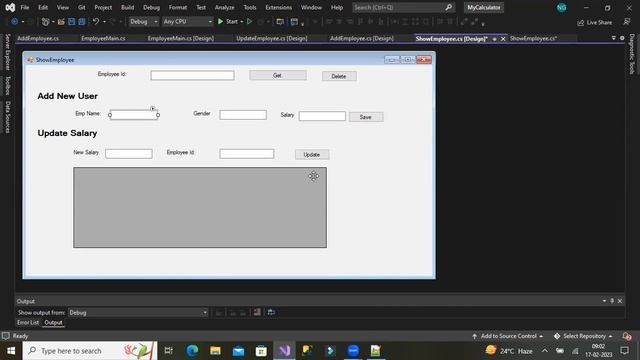Select the Delete button on the form
This screenshot has height=360, width=640.
[339, 76]
